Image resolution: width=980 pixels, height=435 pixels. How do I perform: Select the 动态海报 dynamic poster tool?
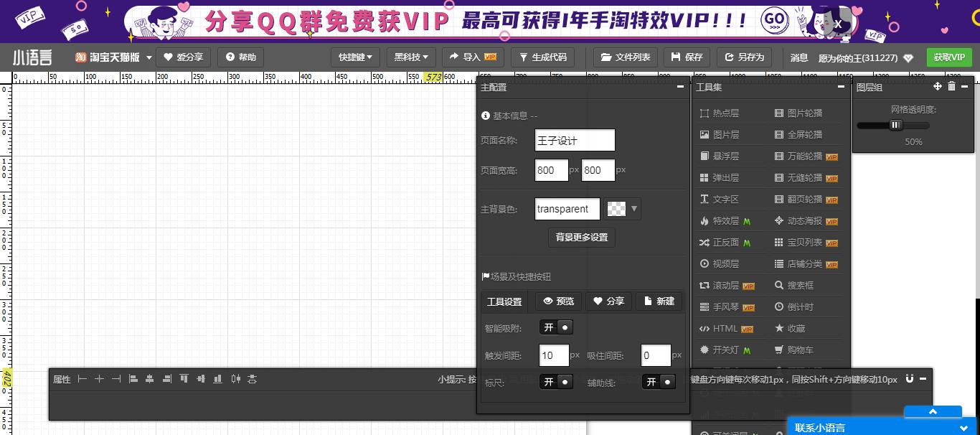coord(806,220)
